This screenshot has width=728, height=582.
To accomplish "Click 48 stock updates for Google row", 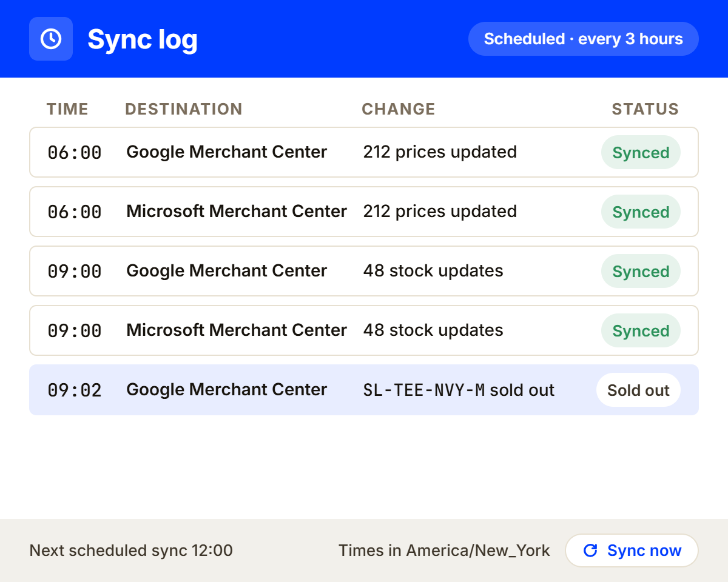I will click(433, 270).
